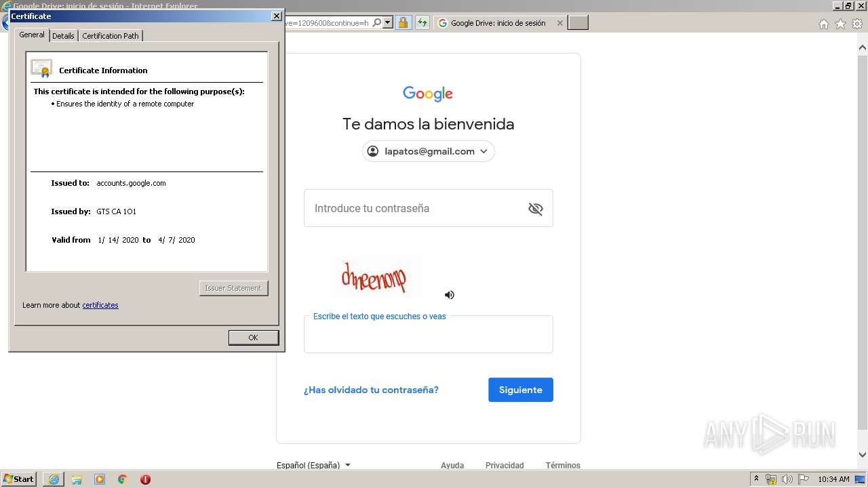Open the File Explorer taskbar icon
868x488 pixels.
[77, 479]
